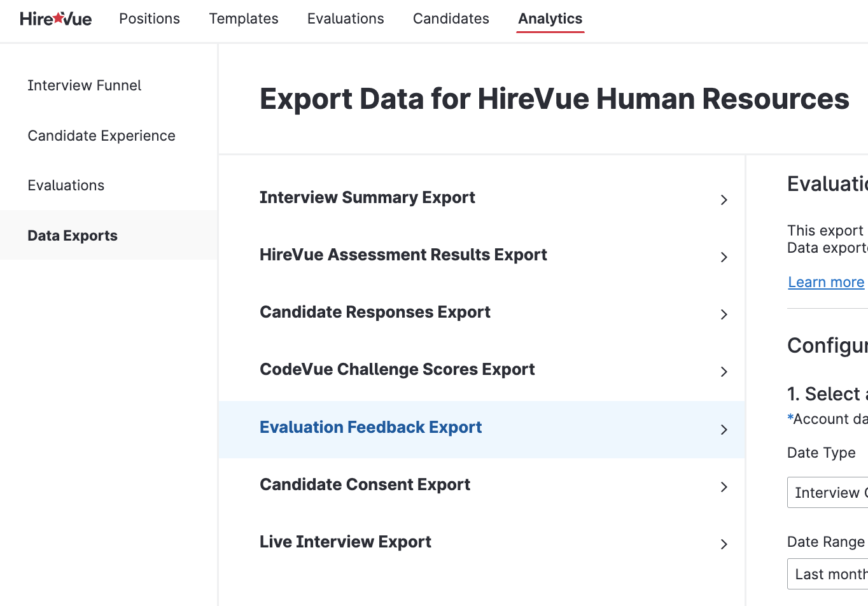
Task: Click chevron arrow for Interview Summary Export
Action: (x=724, y=200)
